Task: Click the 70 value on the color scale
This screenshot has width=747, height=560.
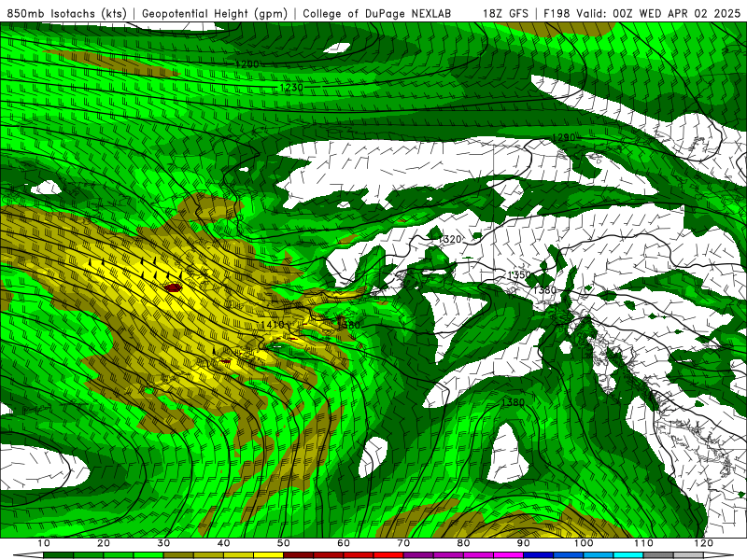Action: (x=403, y=543)
